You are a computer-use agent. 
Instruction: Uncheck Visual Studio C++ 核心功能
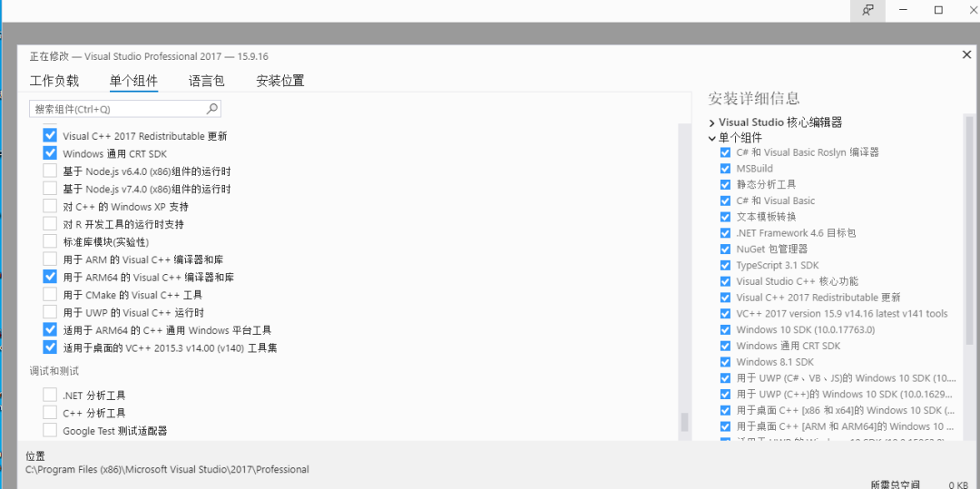(x=725, y=281)
